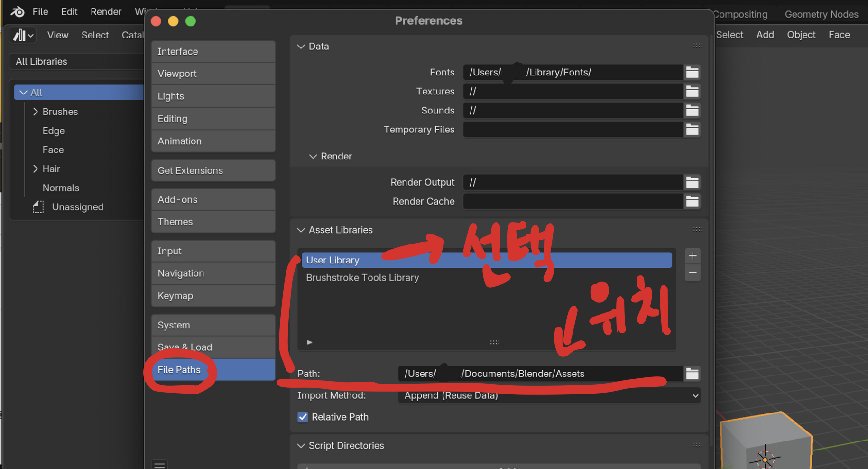Open Editing preferences section
This screenshot has height=469, width=868.
click(213, 119)
